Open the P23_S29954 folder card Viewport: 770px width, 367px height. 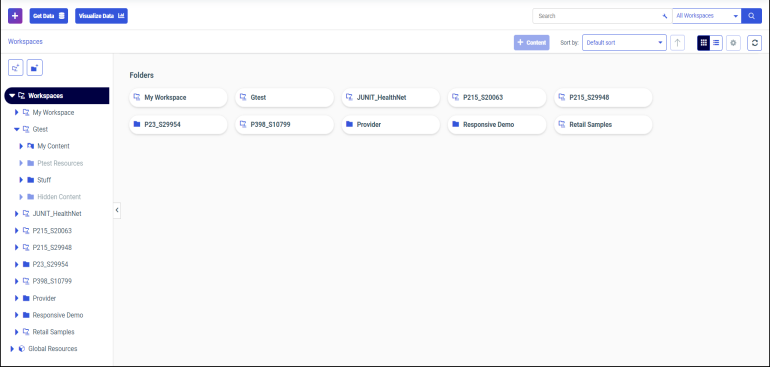coord(178,124)
